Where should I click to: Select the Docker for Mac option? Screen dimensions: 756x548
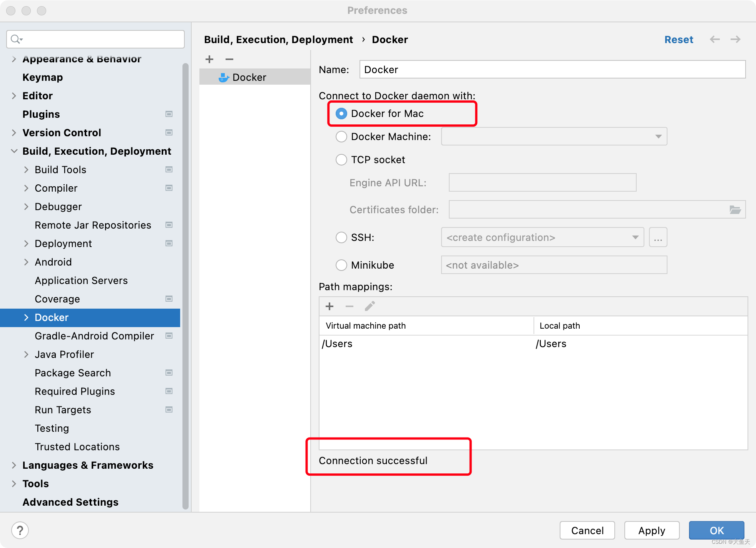(x=341, y=114)
